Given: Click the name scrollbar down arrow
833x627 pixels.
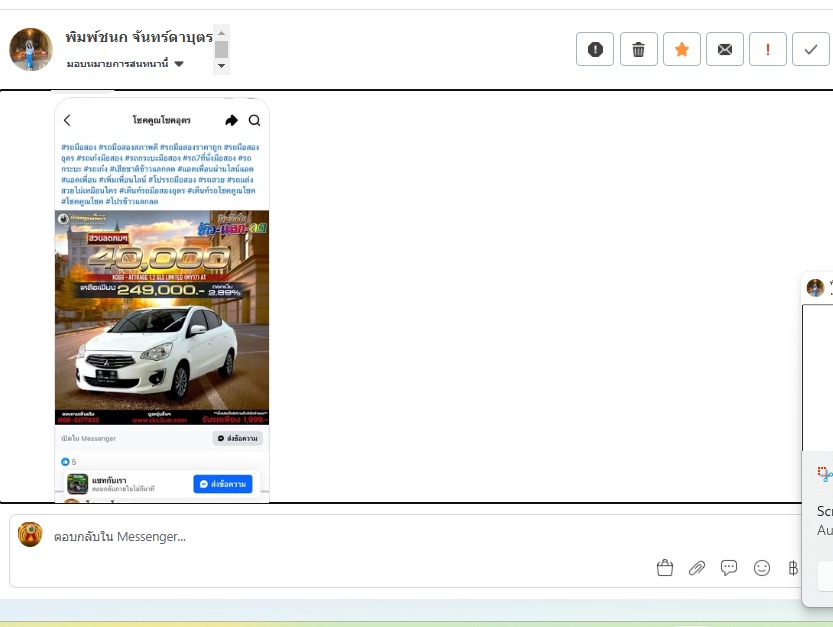Looking at the screenshot, I should click(x=222, y=66).
